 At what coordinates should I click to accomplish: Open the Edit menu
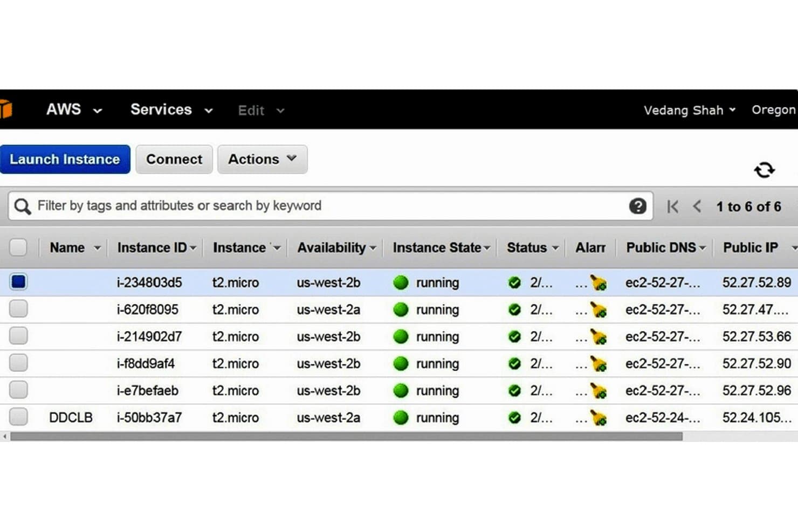[x=261, y=110]
